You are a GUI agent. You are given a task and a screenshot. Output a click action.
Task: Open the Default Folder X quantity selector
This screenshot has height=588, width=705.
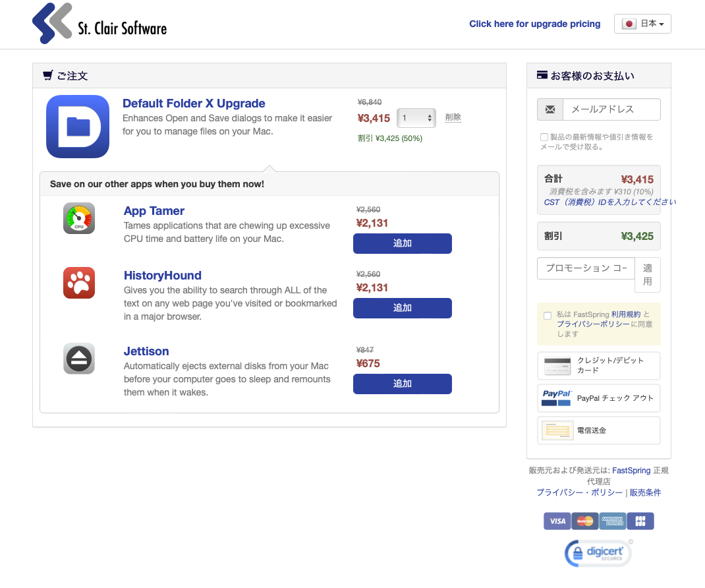pos(416,118)
